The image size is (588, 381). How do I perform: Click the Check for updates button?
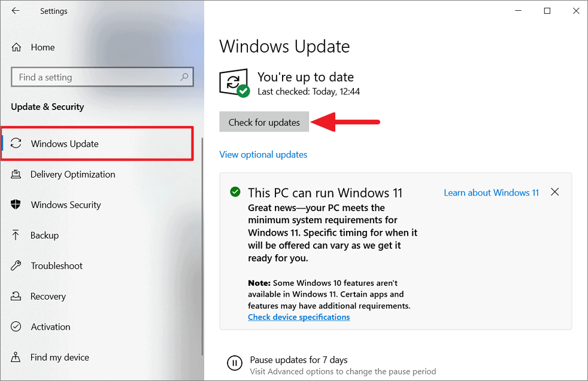(x=264, y=122)
